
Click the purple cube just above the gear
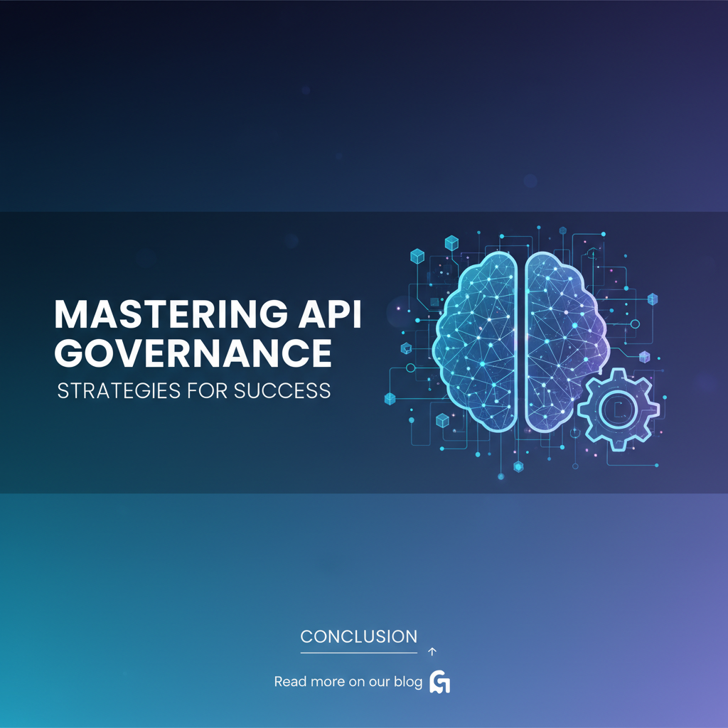pos(644,356)
